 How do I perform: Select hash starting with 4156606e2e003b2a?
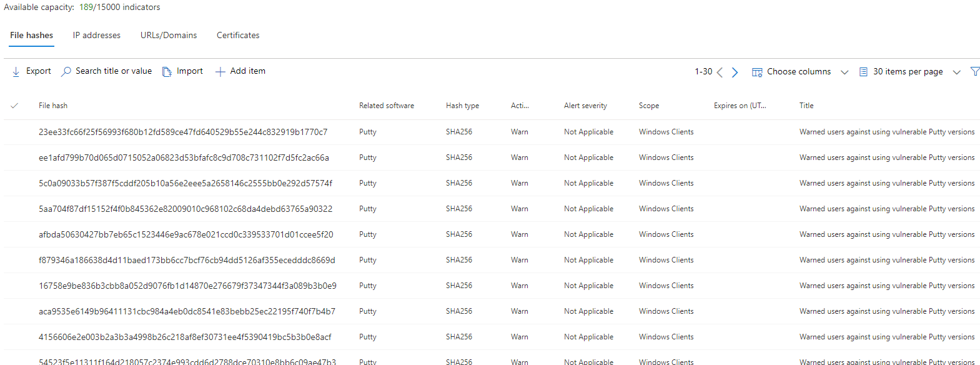185,337
